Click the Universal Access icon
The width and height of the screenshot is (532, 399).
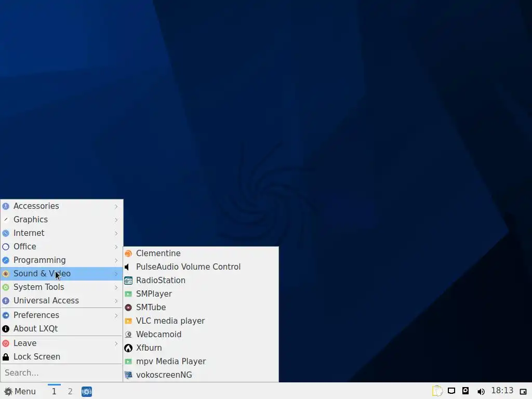[x=6, y=301]
